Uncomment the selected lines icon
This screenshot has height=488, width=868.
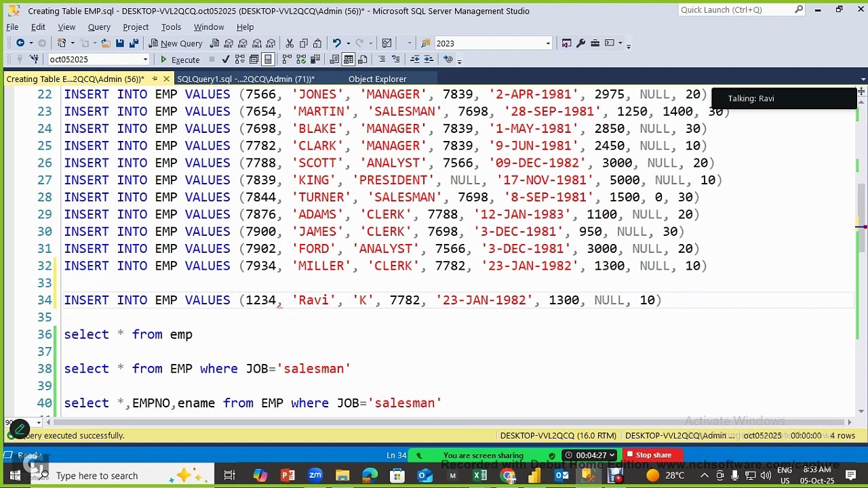tap(396, 59)
